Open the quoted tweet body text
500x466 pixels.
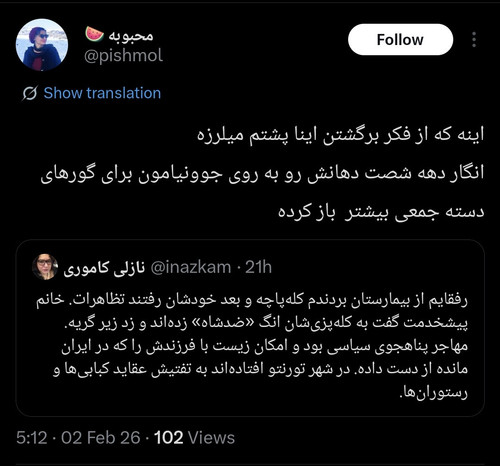click(x=252, y=345)
